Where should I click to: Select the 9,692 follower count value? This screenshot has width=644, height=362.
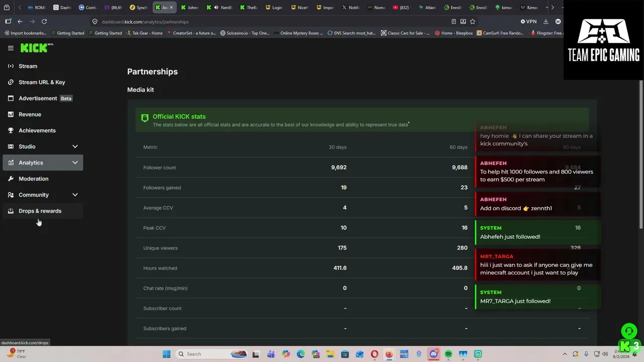coord(339,167)
